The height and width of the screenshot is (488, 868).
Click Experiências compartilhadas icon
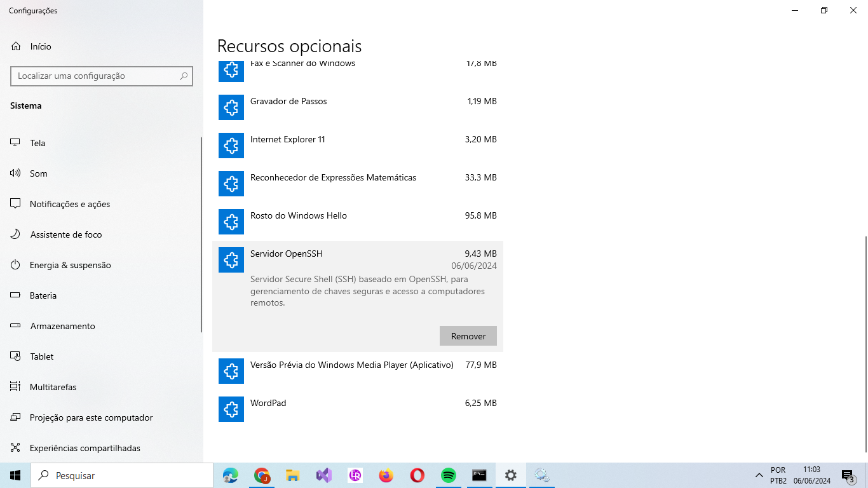tap(16, 448)
